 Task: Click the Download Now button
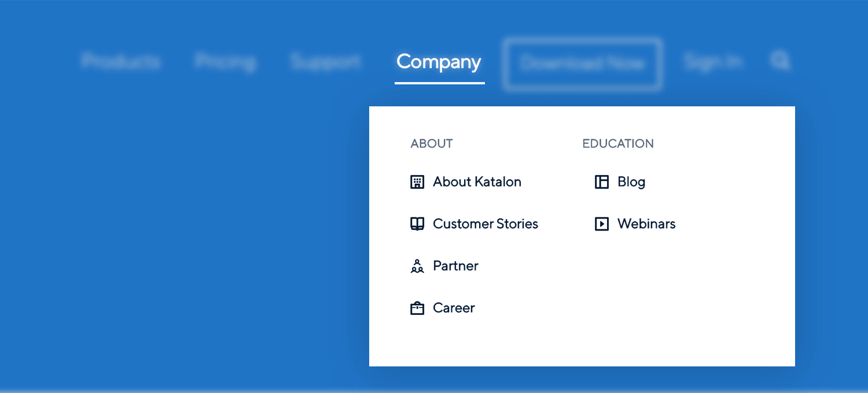pos(582,64)
